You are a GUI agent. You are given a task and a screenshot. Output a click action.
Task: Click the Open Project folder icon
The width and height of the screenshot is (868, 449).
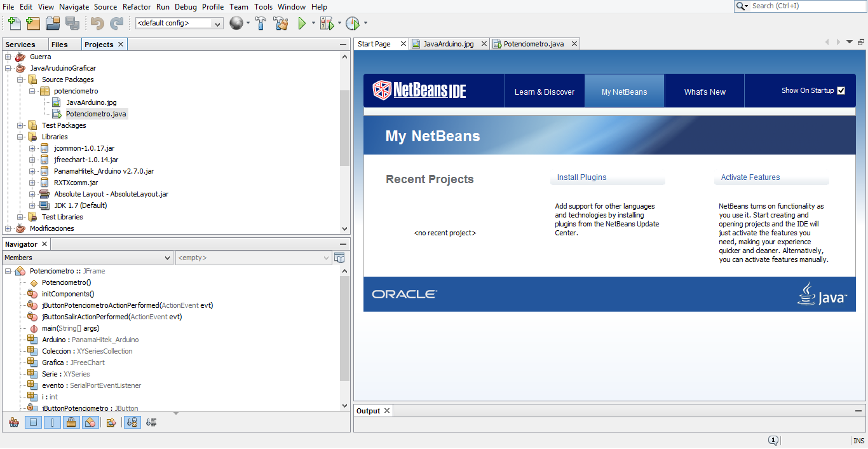pos(53,24)
